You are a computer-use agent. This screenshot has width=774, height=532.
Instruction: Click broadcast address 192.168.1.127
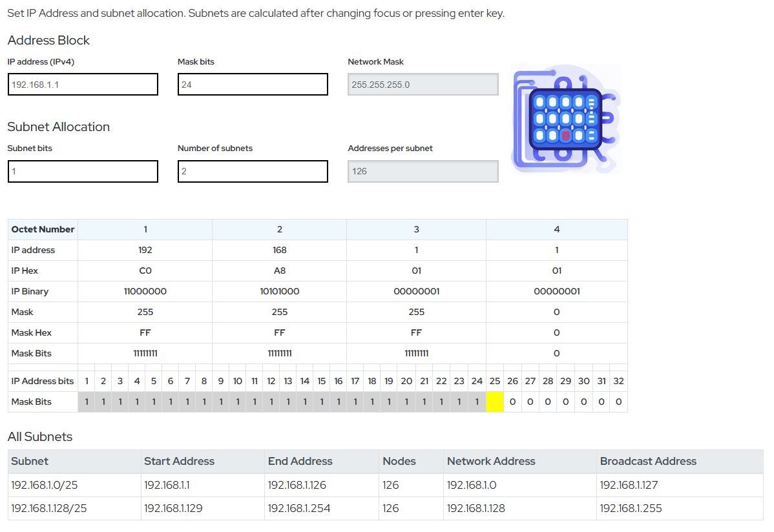pyautogui.click(x=629, y=485)
